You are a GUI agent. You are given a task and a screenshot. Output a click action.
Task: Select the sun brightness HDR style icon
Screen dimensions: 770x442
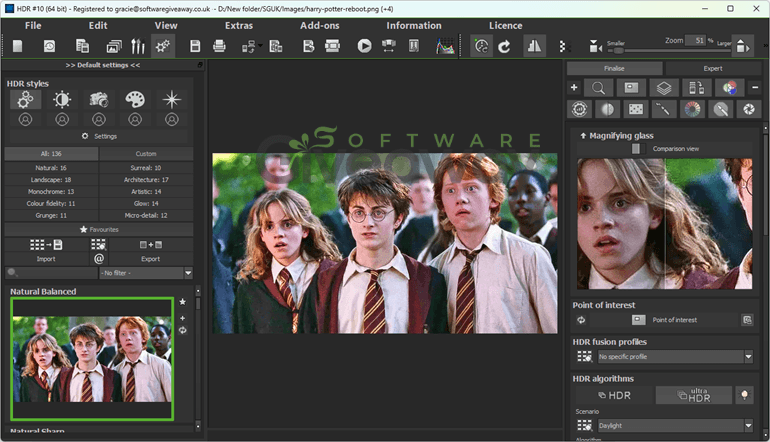62,100
